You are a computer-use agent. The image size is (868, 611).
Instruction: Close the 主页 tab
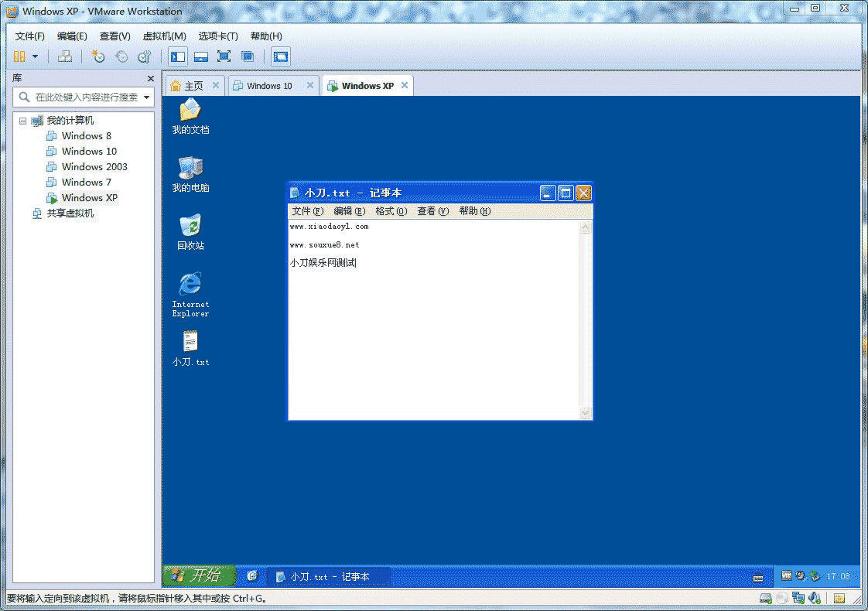(216, 85)
